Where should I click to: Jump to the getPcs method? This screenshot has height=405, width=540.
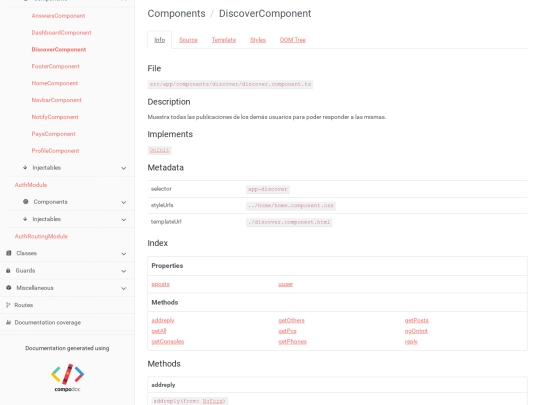(x=287, y=331)
